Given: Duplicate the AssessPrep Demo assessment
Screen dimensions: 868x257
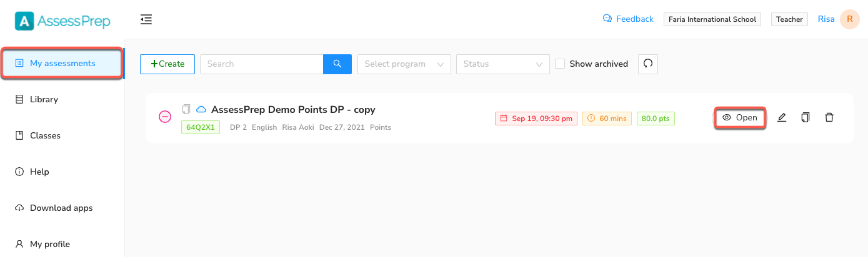Looking at the screenshot, I should [806, 117].
